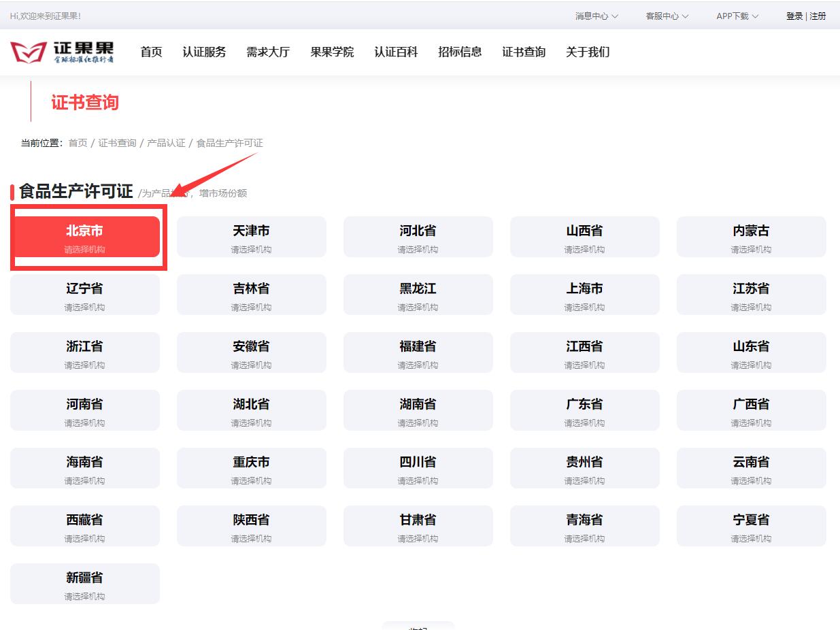Viewport: 840px width, 630px height.
Task: Select the 广东省 region card
Action: point(584,410)
